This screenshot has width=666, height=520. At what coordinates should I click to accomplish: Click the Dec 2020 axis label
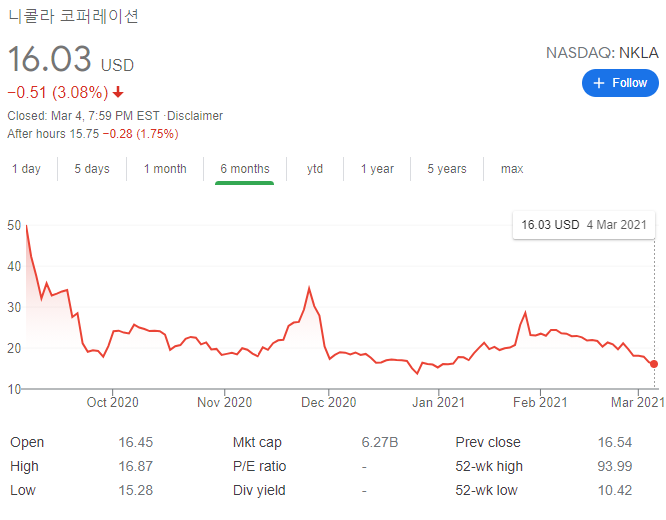click(x=328, y=402)
